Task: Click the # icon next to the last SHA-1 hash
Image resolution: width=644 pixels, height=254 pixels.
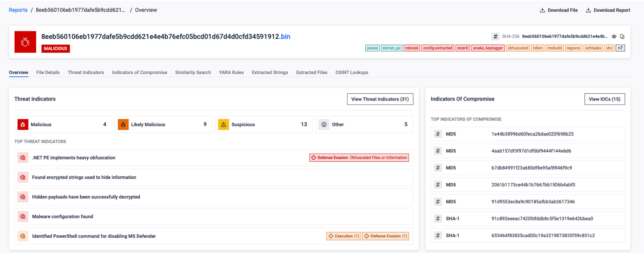Action: pyautogui.click(x=438, y=235)
